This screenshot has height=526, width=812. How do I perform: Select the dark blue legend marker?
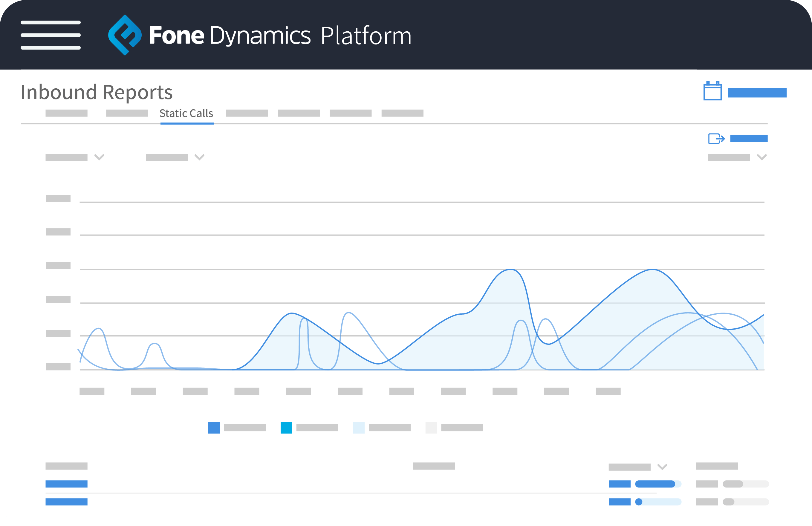[214, 428]
